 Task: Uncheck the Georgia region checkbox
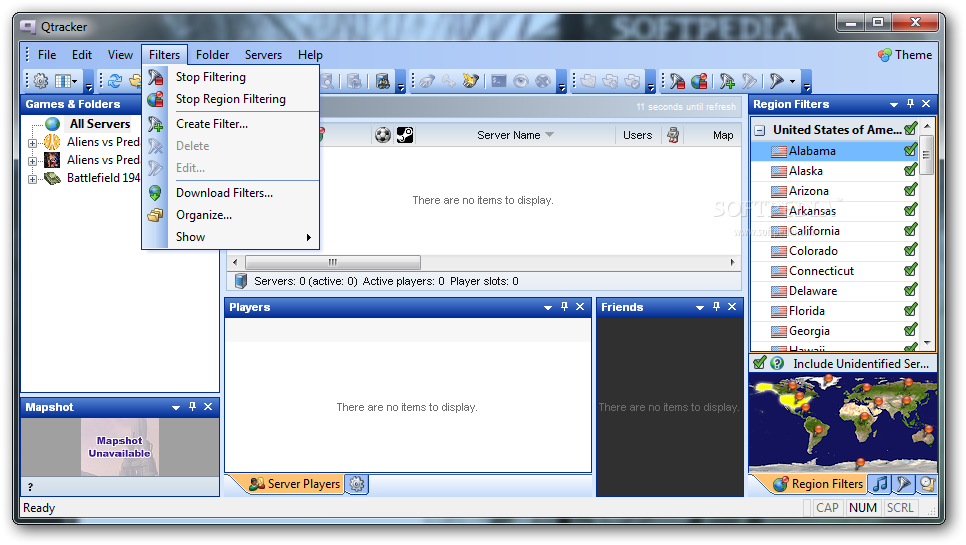pyautogui.click(x=911, y=330)
